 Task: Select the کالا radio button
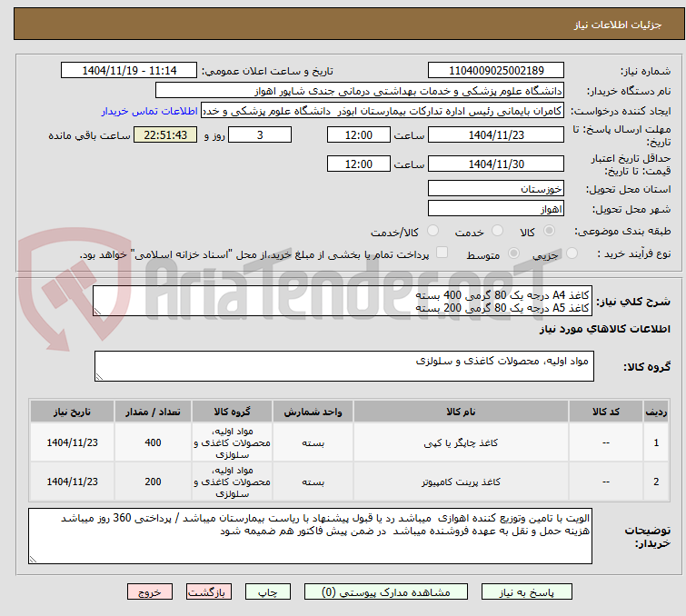549,231
